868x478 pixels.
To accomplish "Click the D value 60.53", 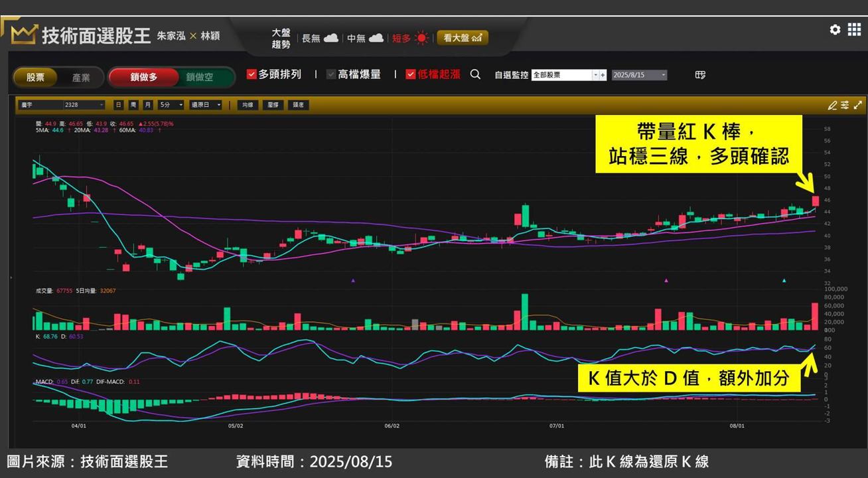I will 76,337.
